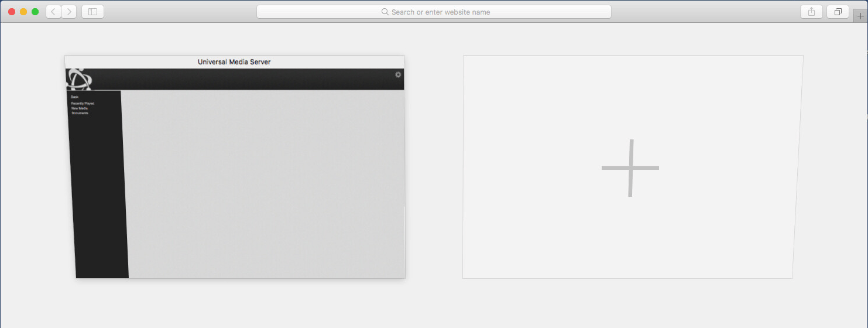
Task: Open a new tab using the large plus tile
Action: [x=632, y=167]
